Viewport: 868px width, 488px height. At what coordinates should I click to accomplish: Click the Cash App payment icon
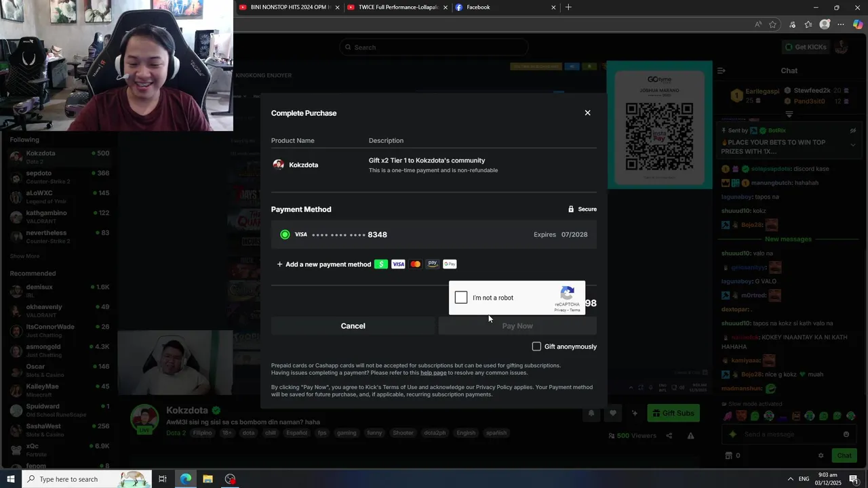click(381, 264)
